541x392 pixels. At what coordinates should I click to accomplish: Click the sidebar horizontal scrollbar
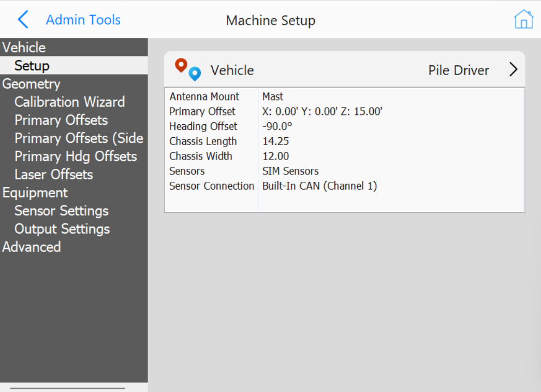[68, 388]
